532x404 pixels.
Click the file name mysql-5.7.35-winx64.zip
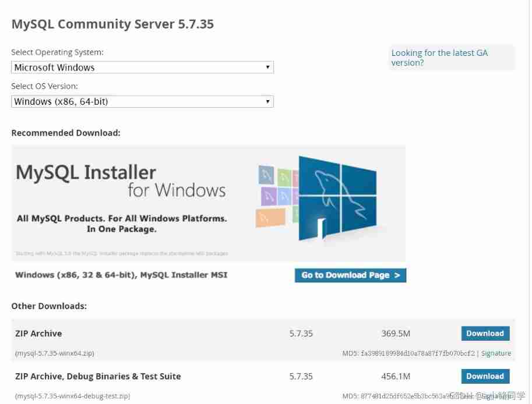[x=55, y=353]
